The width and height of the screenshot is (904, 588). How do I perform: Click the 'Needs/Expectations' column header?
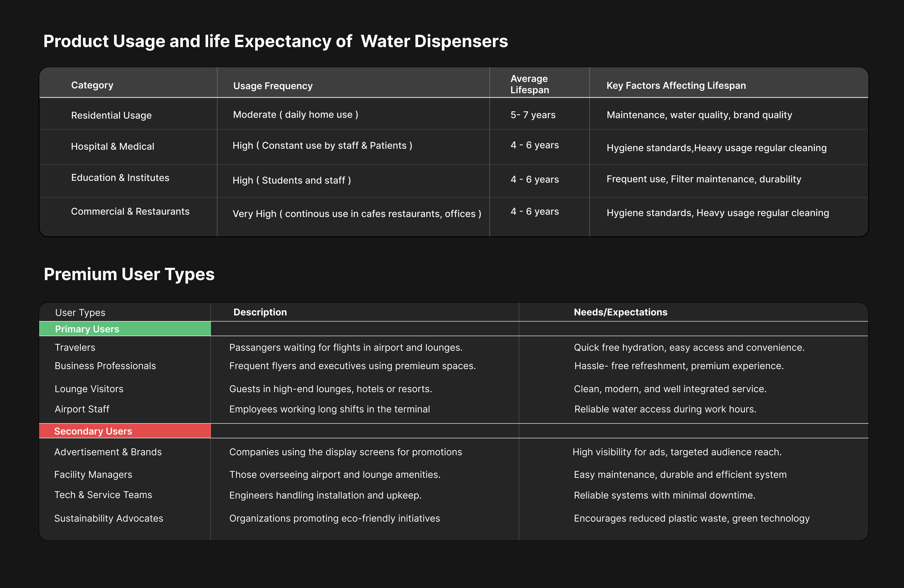(x=620, y=312)
